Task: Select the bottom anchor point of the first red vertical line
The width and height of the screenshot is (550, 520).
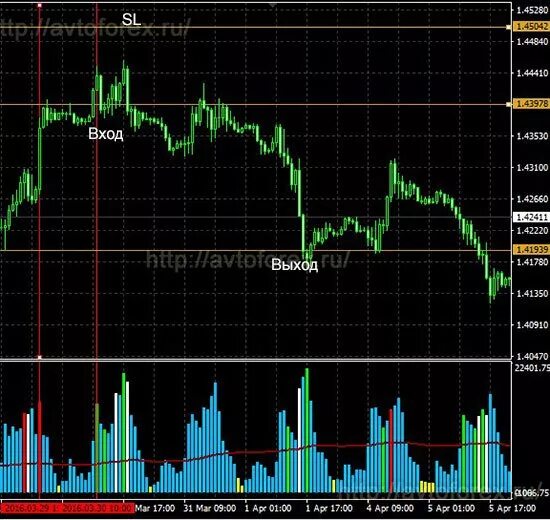Action: click(39, 357)
